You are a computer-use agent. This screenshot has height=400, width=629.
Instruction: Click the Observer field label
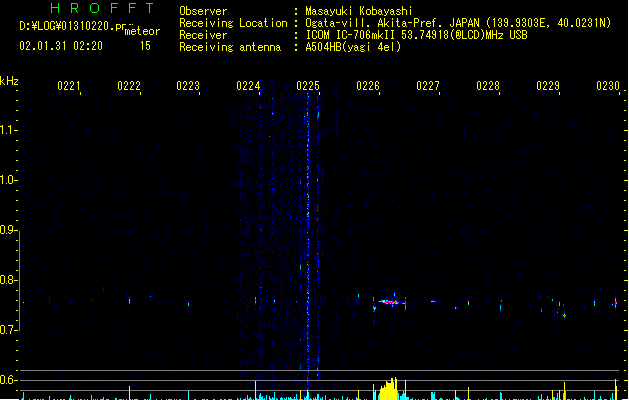203,11
